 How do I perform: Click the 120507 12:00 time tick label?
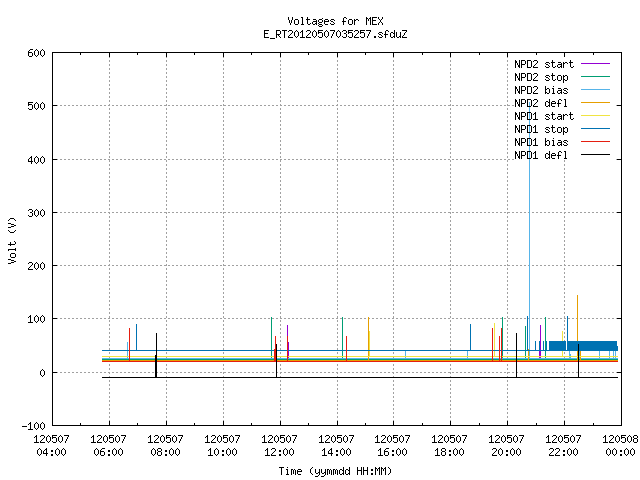279,446
